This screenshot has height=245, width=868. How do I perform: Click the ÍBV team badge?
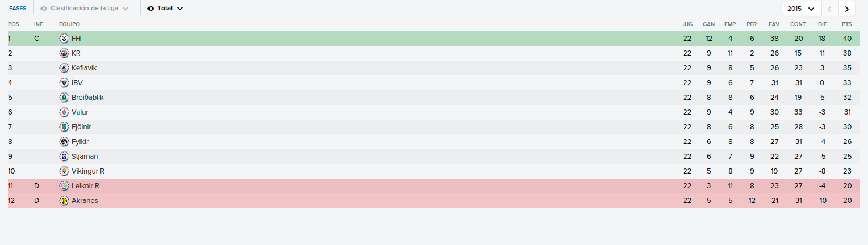click(64, 83)
